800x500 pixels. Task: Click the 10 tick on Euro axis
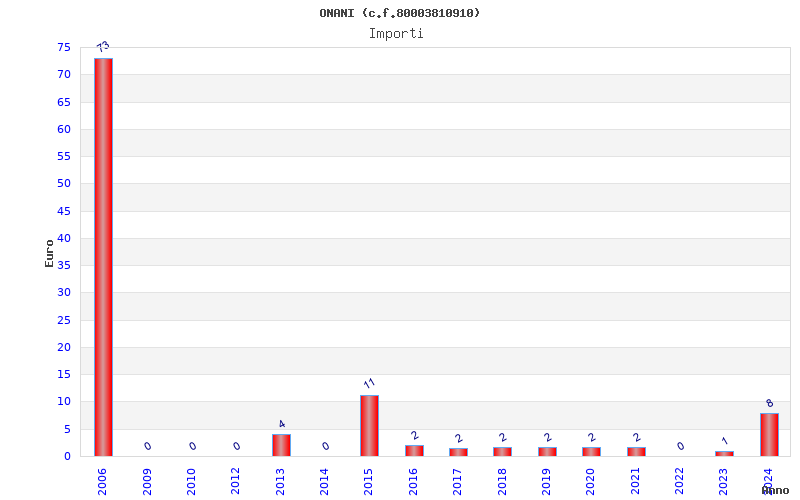tap(64, 402)
